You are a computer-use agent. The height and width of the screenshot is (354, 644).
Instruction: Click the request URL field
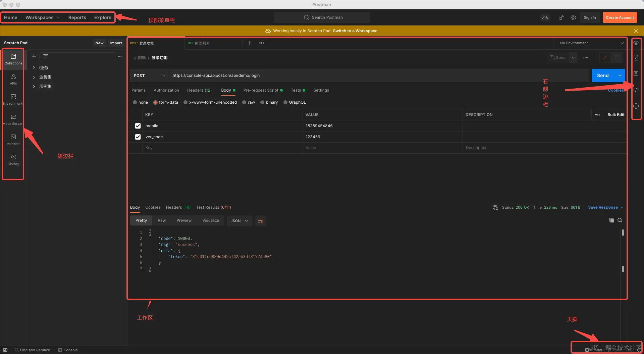pyautogui.click(x=379, y=75)
